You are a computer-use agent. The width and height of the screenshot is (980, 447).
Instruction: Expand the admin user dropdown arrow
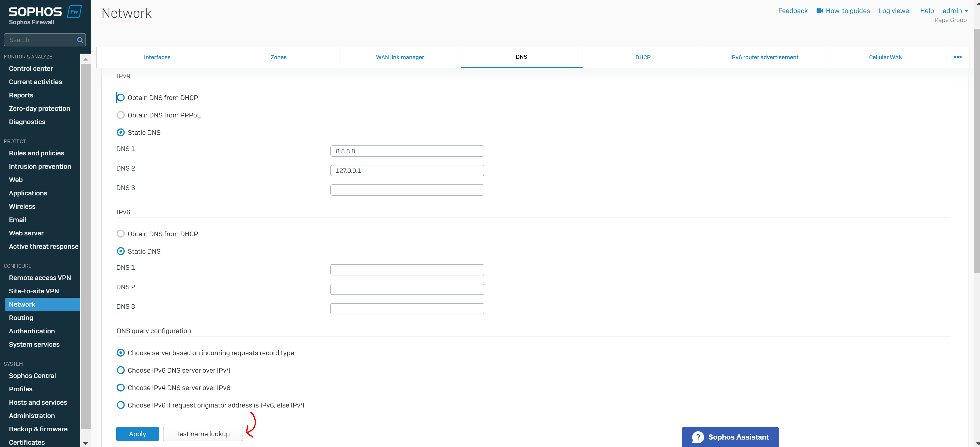pos(966,11)
